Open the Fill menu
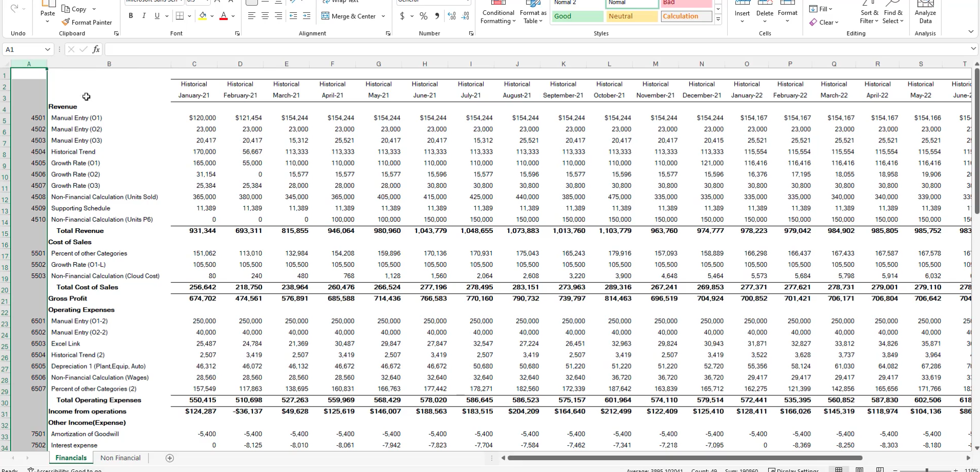The height and width of the screenshot is (472, 980). (x=821, y=9)
